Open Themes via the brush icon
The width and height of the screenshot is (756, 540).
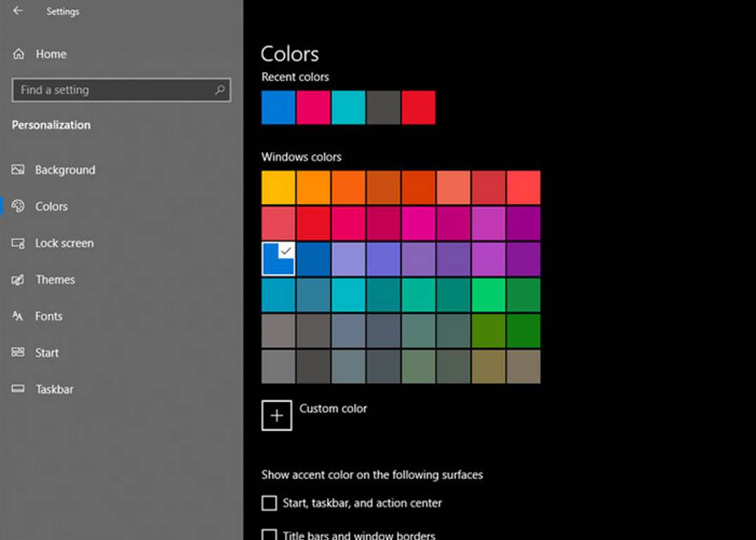coord(19,280)
